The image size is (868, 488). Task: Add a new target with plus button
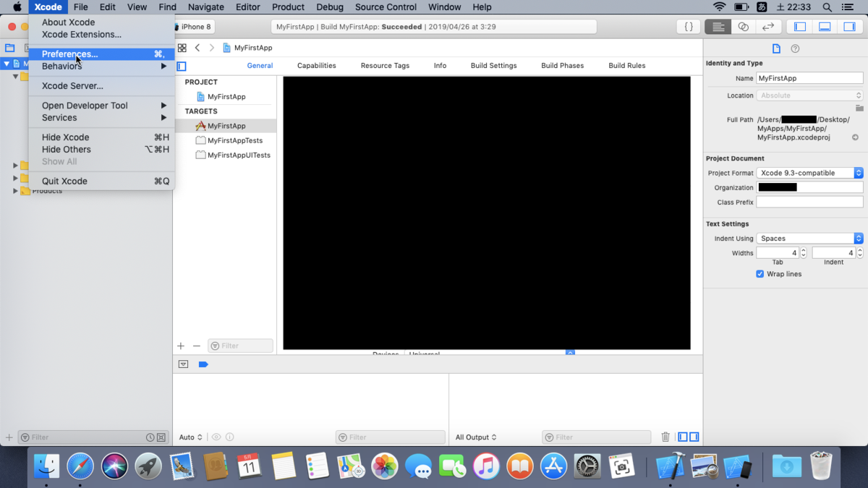pyautogui.click(x=181, y=346)
